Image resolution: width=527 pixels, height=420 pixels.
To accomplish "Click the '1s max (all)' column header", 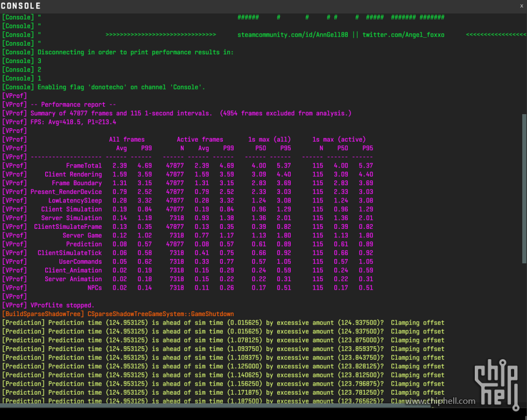I will 269,139.
